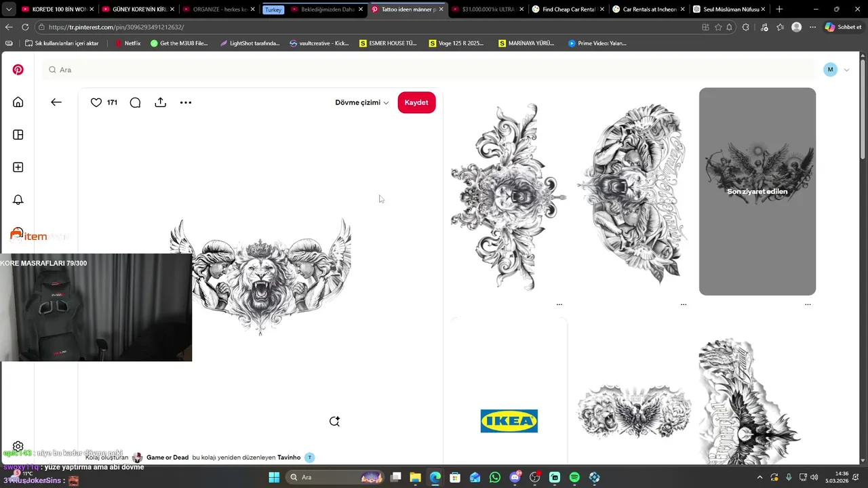Click the Pinterest Ara search field

429,70
